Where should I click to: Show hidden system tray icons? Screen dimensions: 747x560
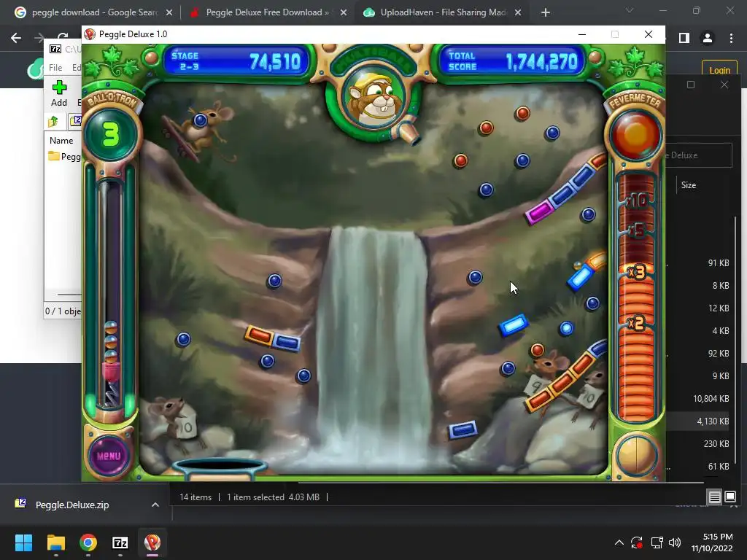point(619,542)
